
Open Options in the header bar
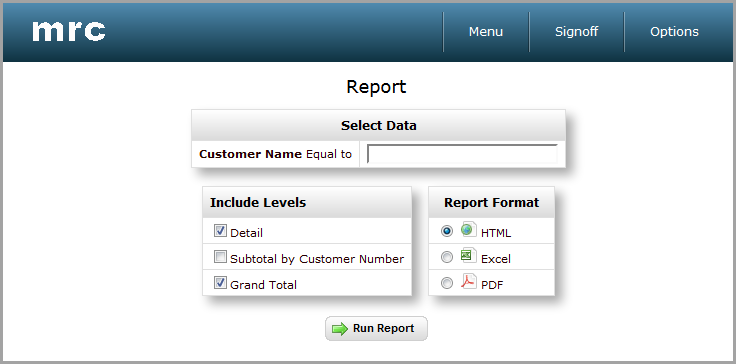[x=674, y=31]
